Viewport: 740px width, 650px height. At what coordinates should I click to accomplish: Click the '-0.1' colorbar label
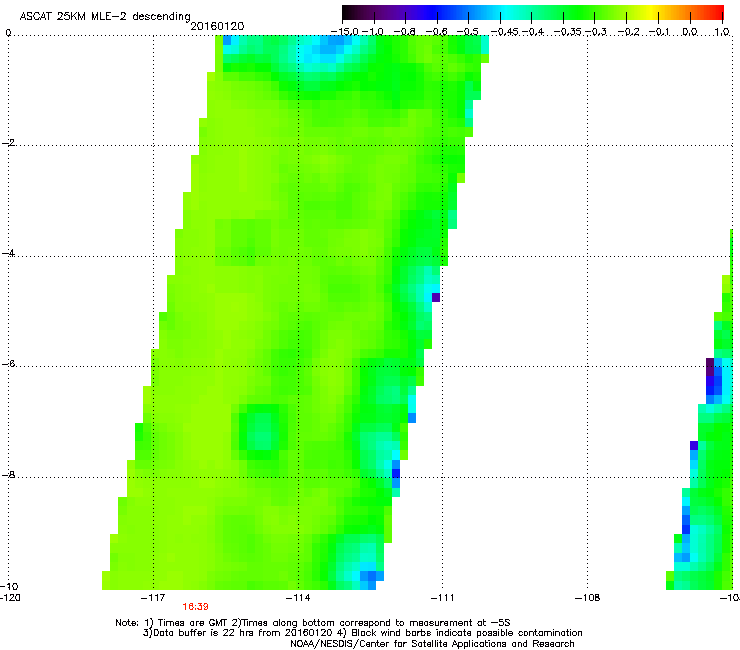click(x=659, y=32)
